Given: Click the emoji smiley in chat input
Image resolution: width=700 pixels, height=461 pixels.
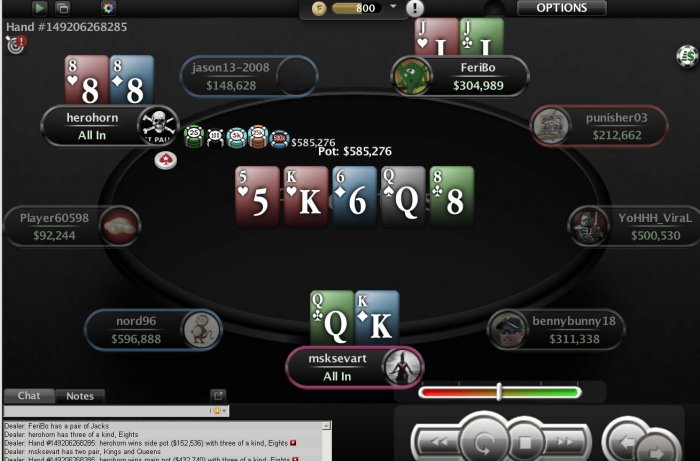Looking at the screenshot, I should (x=217, y=411).
